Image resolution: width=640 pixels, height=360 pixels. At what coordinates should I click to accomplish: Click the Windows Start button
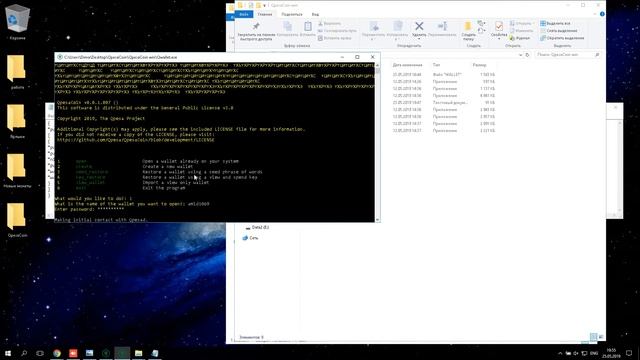point(8,353)
